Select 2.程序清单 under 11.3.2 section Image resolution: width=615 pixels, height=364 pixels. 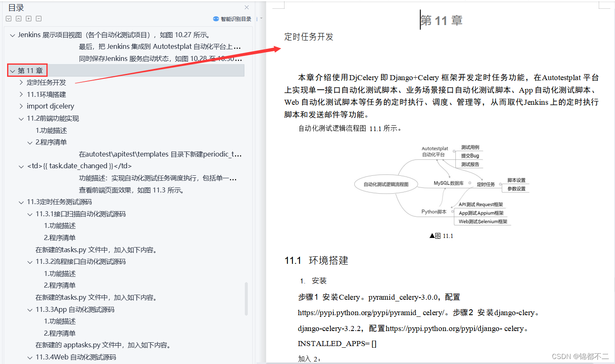point(60,286)
